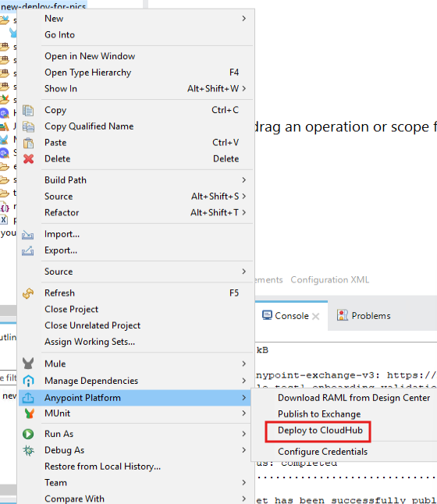Open the Configuration XML editor tab
Image resolution: width=437 pixels, height=504 pixels.
(x=330, y=279)
